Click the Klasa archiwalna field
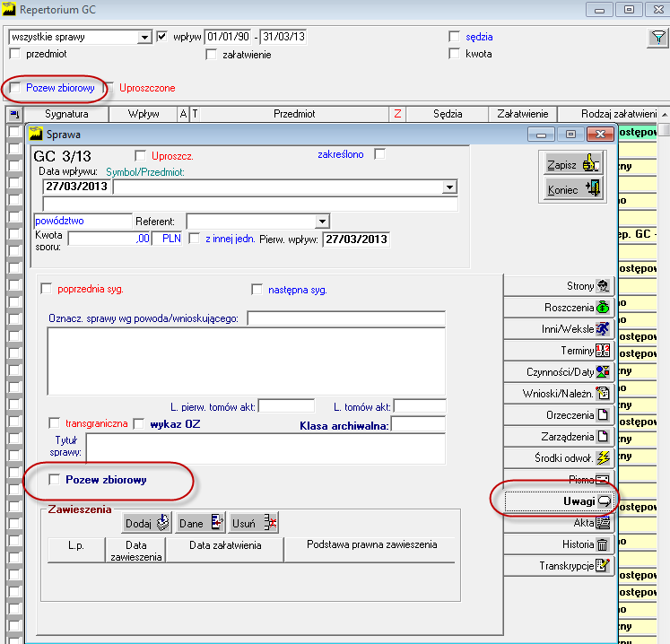Viewport: 670px width, 644px height. pos(418,425)
